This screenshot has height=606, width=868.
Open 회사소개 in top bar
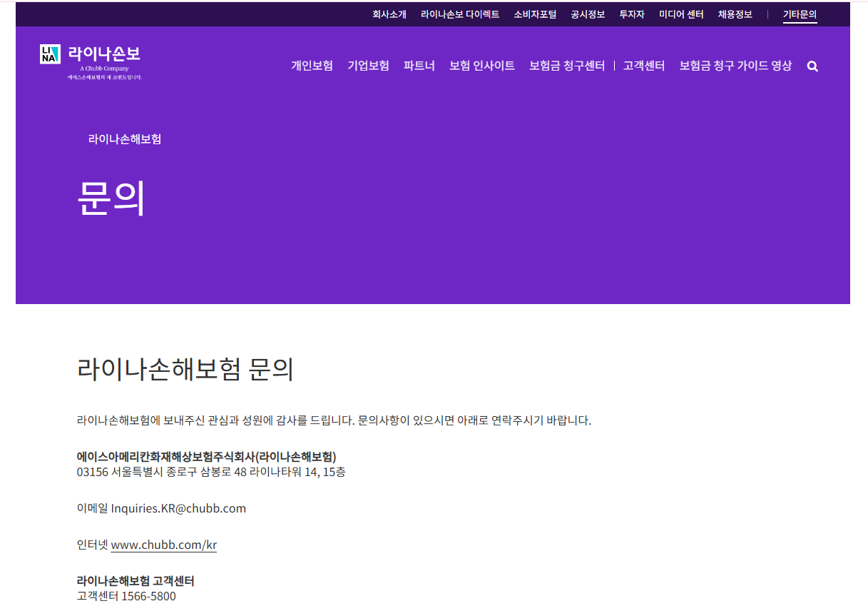(389, 14)
